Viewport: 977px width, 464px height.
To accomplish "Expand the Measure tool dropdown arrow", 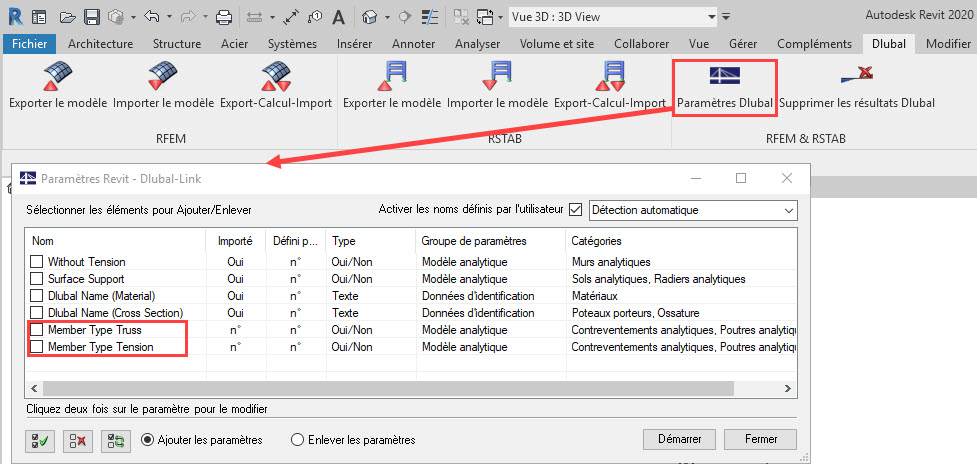I will (272, 17).
